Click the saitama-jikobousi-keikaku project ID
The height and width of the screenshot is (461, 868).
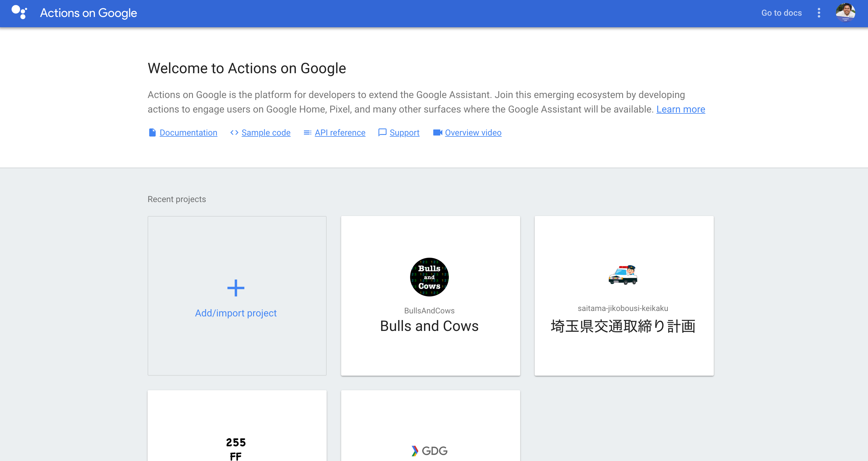(623, 308)
